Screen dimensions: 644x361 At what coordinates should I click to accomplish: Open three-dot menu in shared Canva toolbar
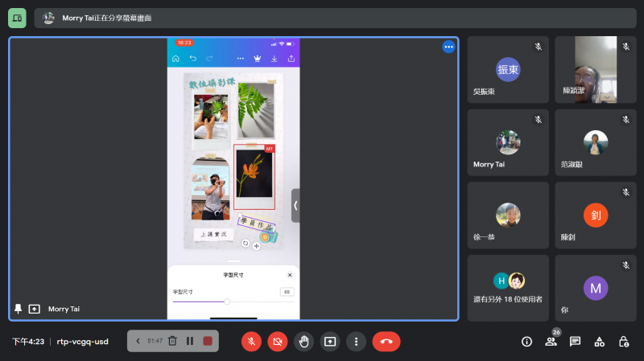(x=240, y=59)
